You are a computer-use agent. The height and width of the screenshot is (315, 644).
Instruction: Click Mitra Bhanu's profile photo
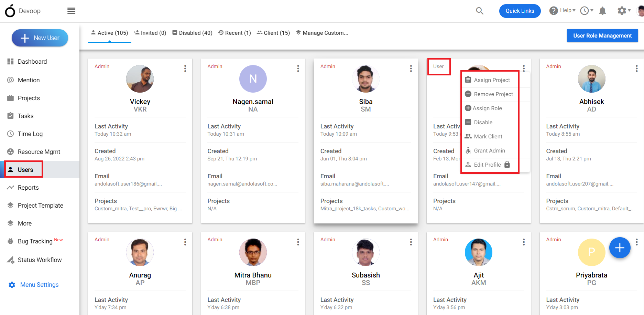pos(253,252)
